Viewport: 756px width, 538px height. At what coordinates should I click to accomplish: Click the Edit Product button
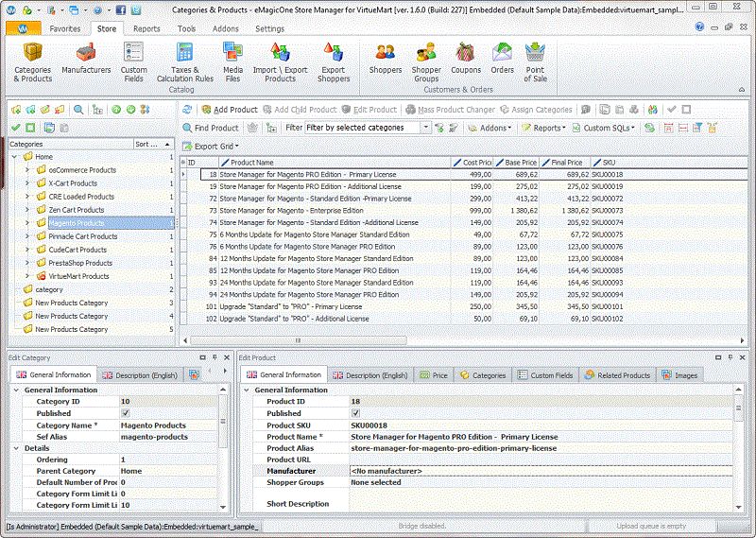(x=369, y=110)
